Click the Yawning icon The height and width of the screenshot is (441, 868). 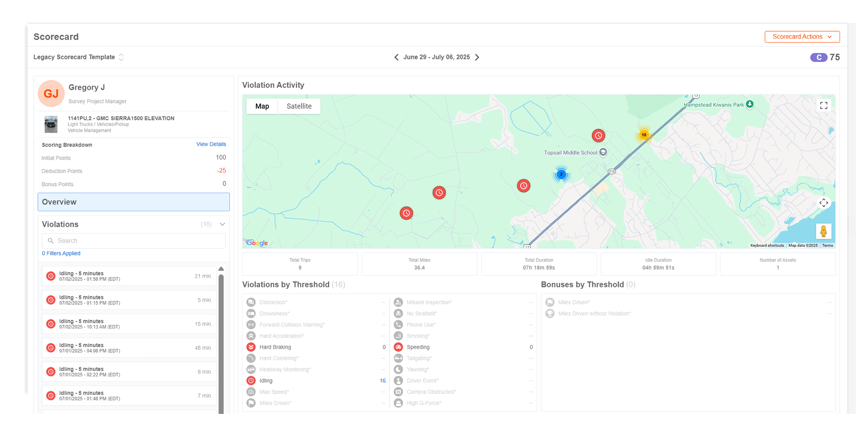point(398,369)
